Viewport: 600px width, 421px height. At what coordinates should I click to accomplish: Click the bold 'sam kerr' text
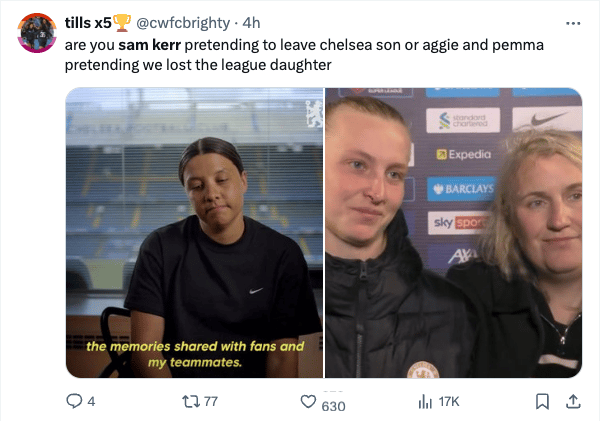(149, 45)
